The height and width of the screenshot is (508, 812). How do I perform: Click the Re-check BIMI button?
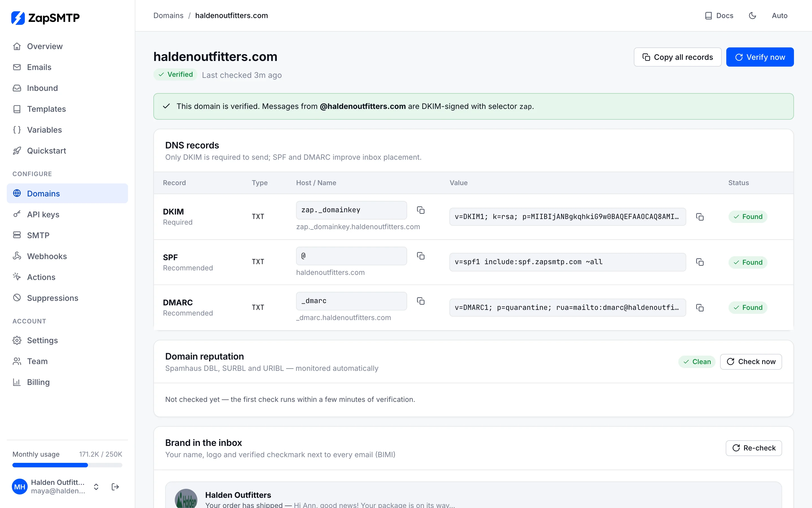pos(754,448)
